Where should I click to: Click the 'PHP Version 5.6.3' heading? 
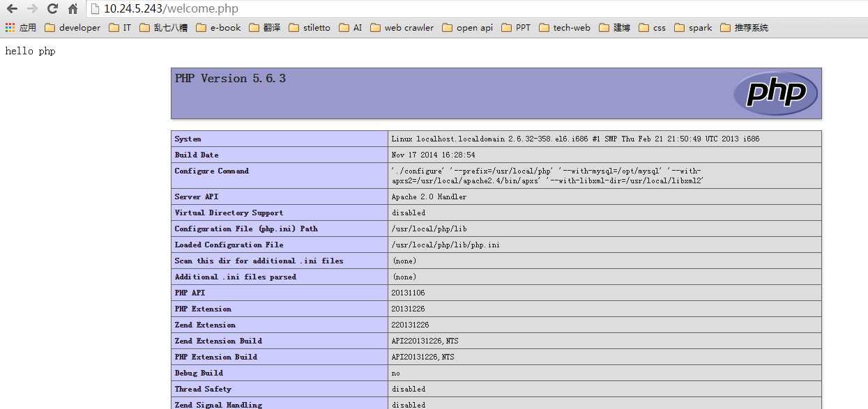[x=230, y=79]
